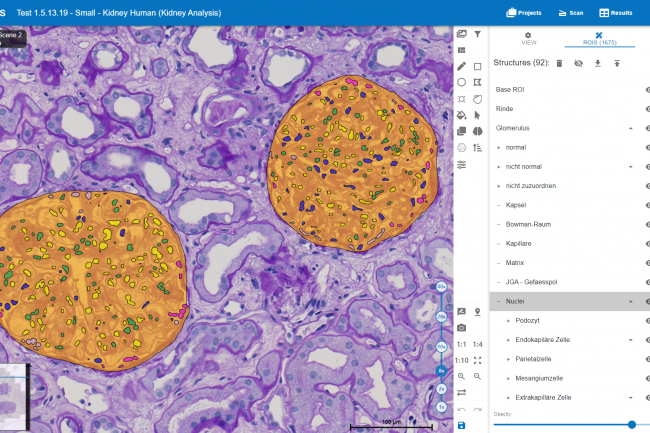Toggle visibility of Matrix structure
This screenshot has width=650, height=433.
point(646,262)
